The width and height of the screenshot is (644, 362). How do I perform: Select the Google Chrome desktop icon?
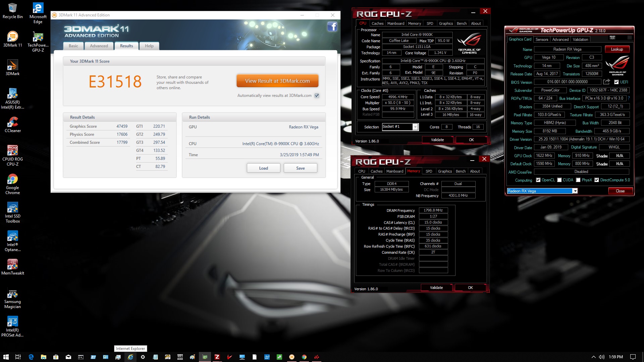click(x=13, y=184)
